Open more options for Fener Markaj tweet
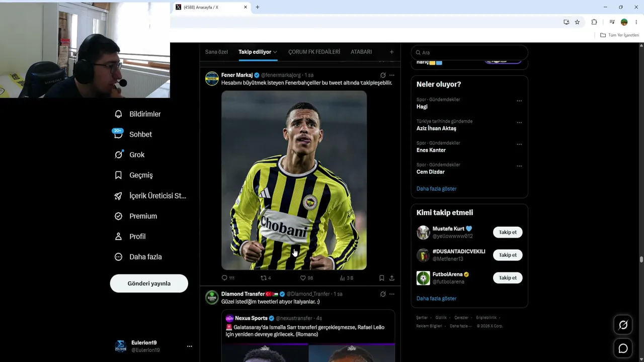The height and width of the screenshot is (362, 644). [x=392, y=75]
